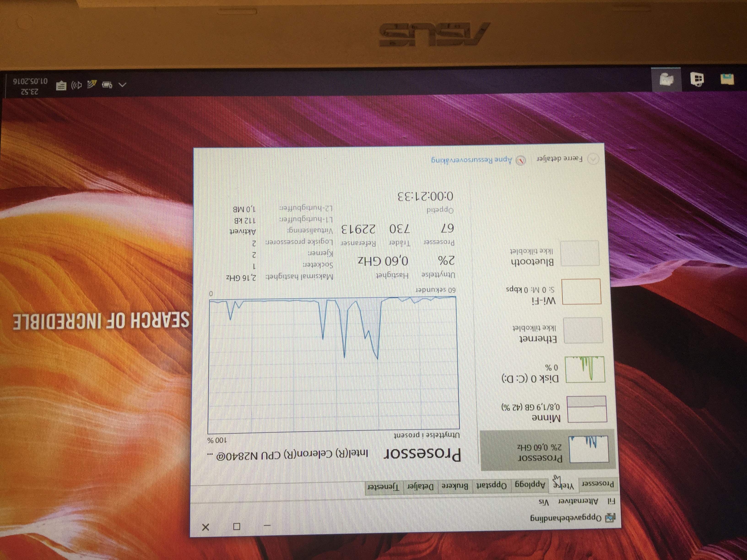This screenshot has height=560, width=747.
Task: Open File Explorer from the taskbar
Action: point(727,79)
